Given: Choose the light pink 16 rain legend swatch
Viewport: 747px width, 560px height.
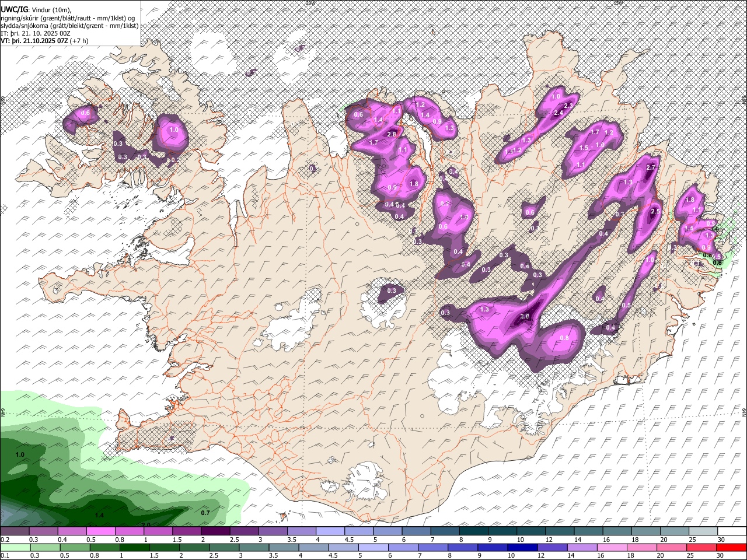Looking at the screenshot, I should click(612, 548).
